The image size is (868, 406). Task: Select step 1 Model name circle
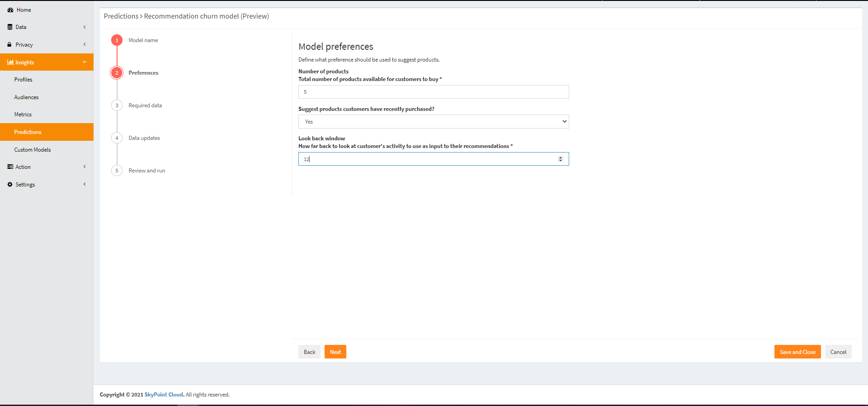pos(117,40)
